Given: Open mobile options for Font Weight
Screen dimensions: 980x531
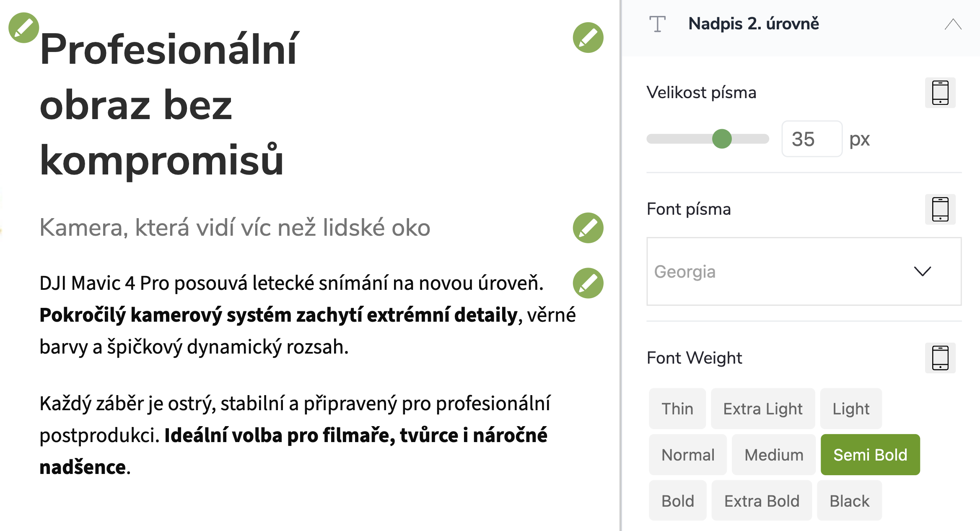Looking at the screenshot, I should tap(940, 358).
